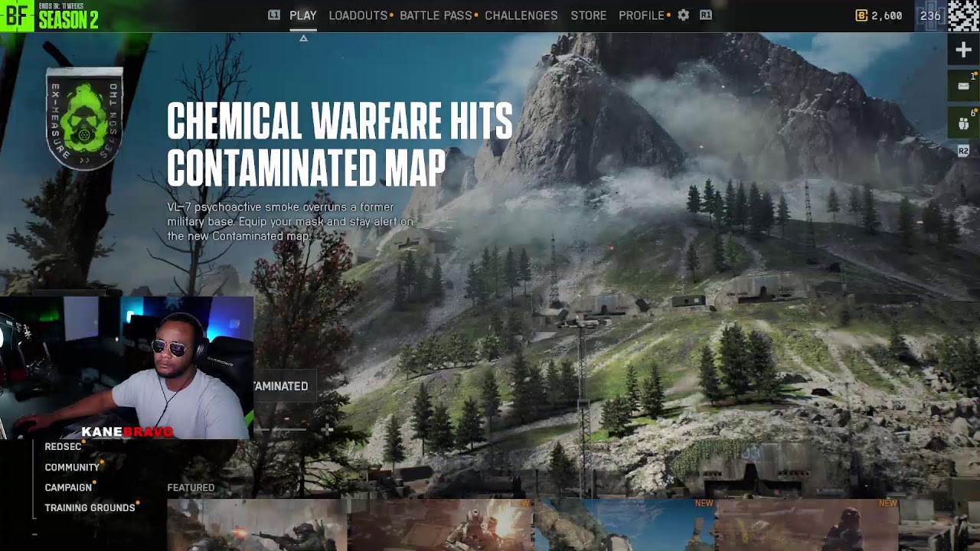Open the LOADOUTS tab
The image size is (980, 551).
coord(358,15)
